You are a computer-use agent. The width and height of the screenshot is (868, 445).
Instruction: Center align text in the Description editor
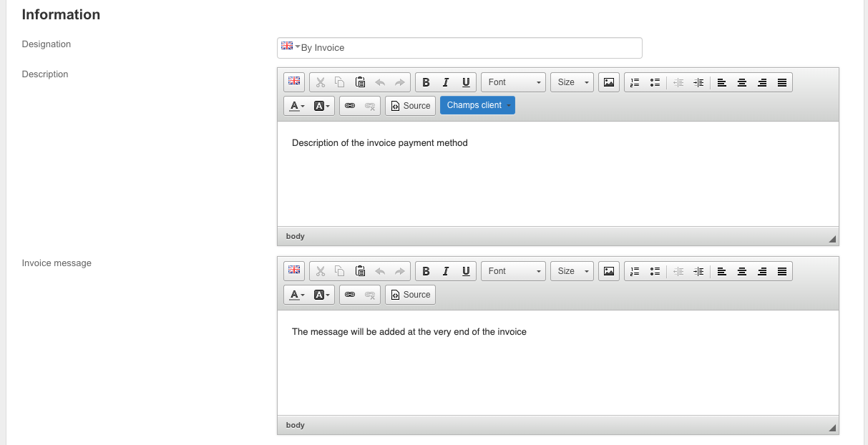pos(742,82)
